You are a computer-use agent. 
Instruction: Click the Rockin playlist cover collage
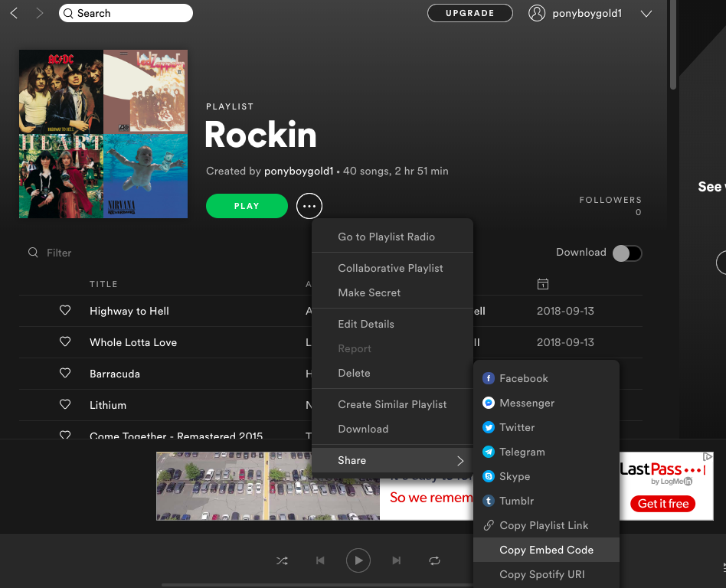(103, 134)
